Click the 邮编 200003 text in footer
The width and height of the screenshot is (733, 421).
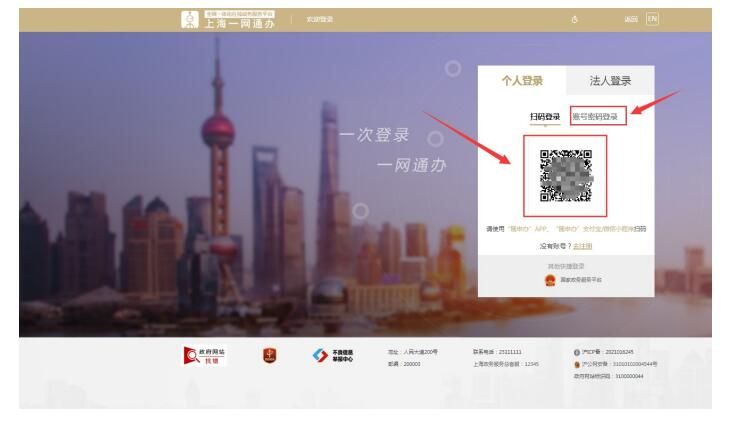coord(404,364)
